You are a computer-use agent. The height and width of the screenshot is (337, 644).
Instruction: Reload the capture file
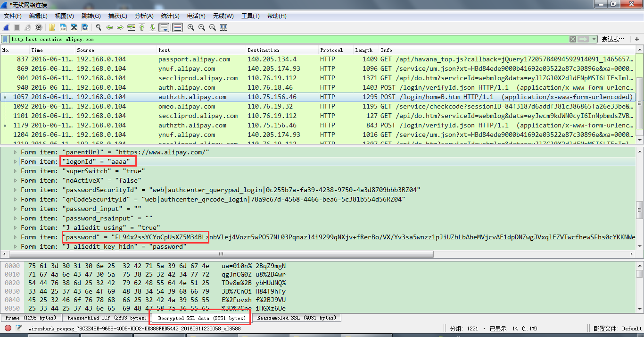click(x=85, y=27)
